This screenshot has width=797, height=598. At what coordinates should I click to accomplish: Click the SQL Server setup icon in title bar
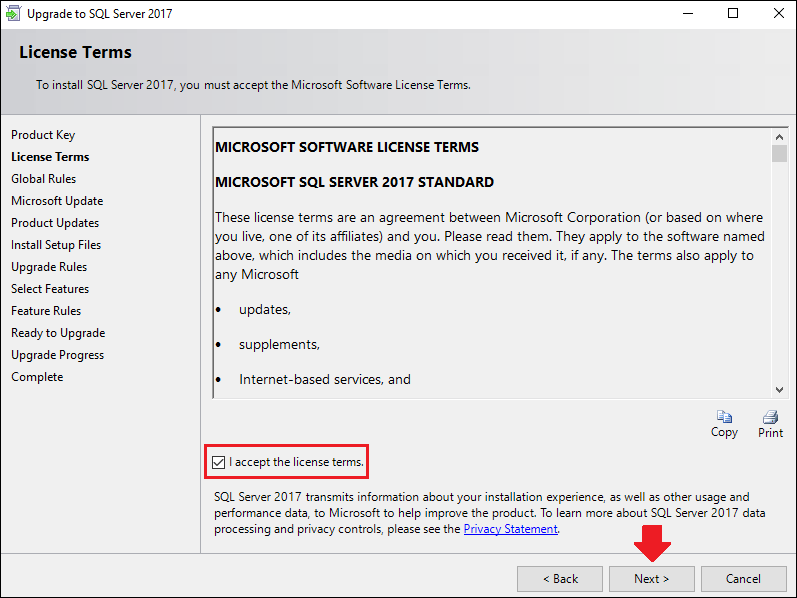(13, 13)
